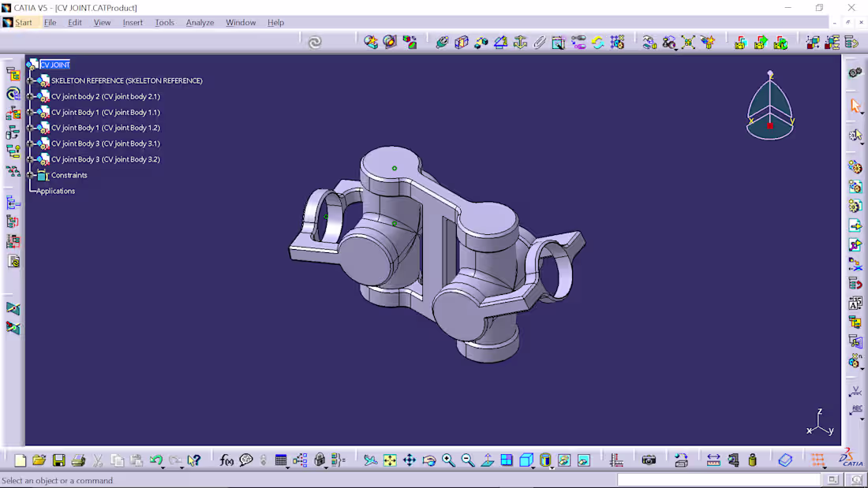The height and width of the screenshot is (488, 868).
Task: Toggle Swap Visible Space
Action: 585,459
